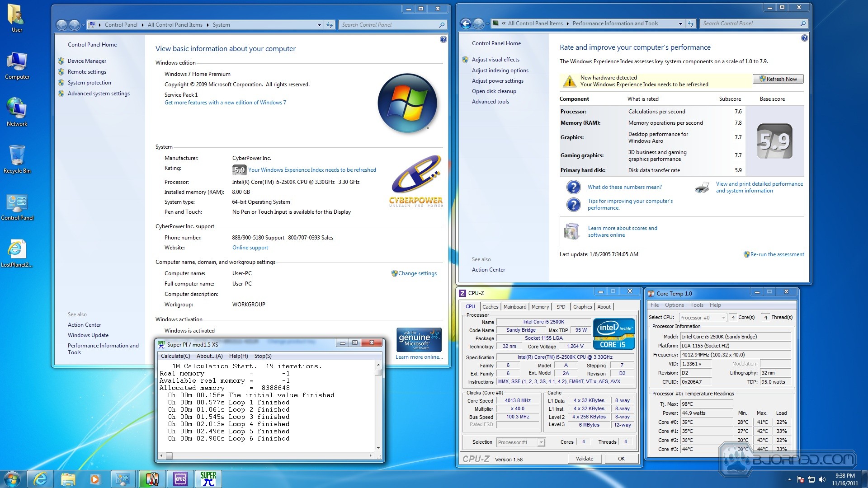This screenshot has height=488, width=868.
Task: Select the CPU-Z taskbar button
Action: click(180, 479)
